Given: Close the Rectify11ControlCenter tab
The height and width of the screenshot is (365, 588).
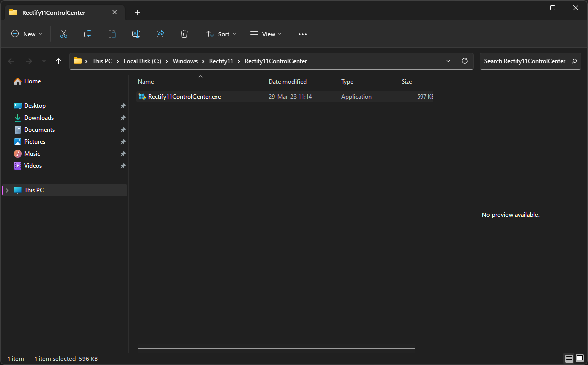Looking at the screenshot, I should [115, 12].
